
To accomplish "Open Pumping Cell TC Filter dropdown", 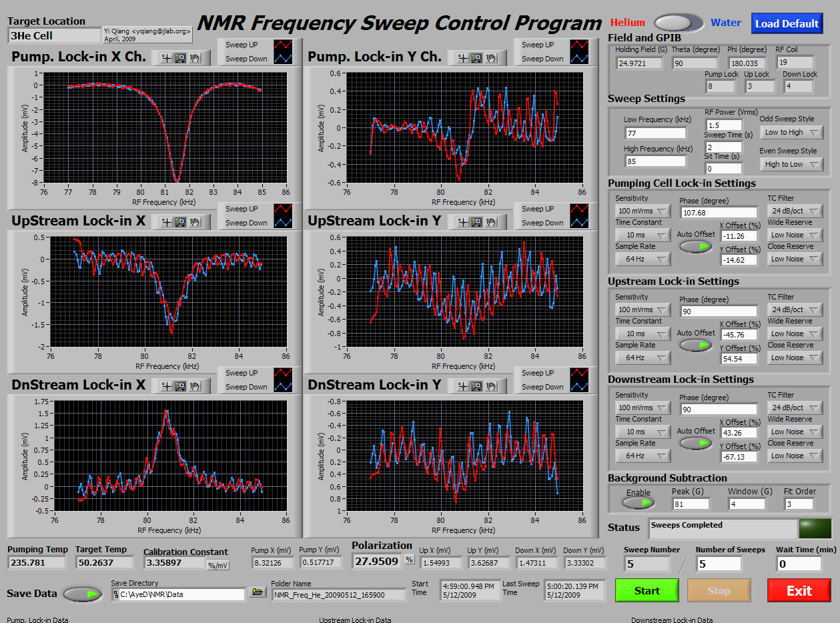I will [x=795, y=211].
